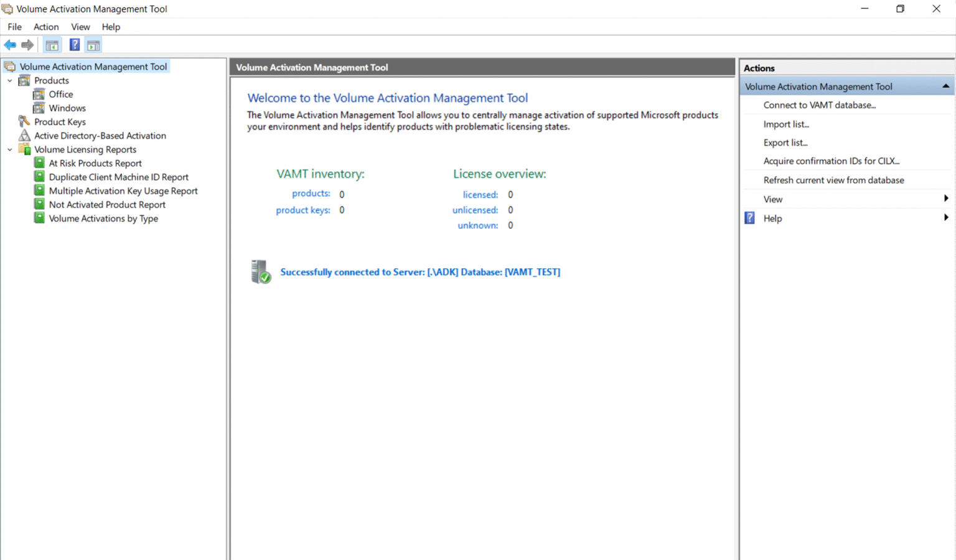Select the Active Directory-Based Activation icon
Viewport: 956px width, 560px height.
click(24, 135)
